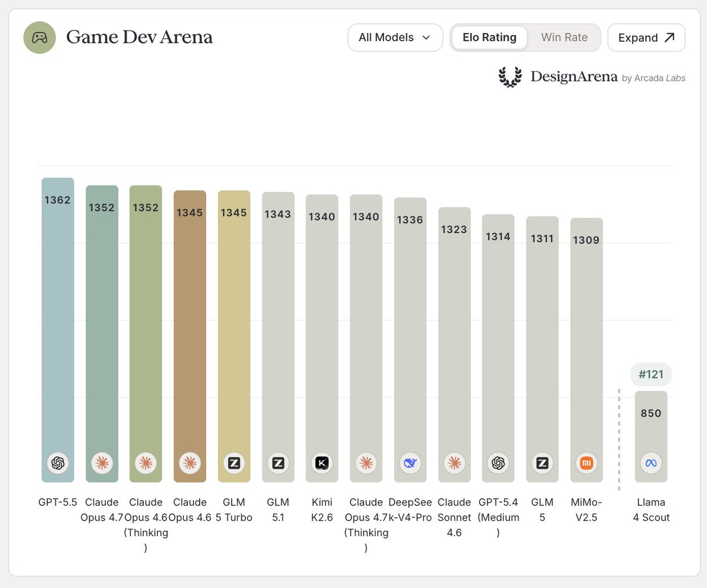Click the GLM 5 Turbo axis label
The image size is (707, 588).
[234, 510]
